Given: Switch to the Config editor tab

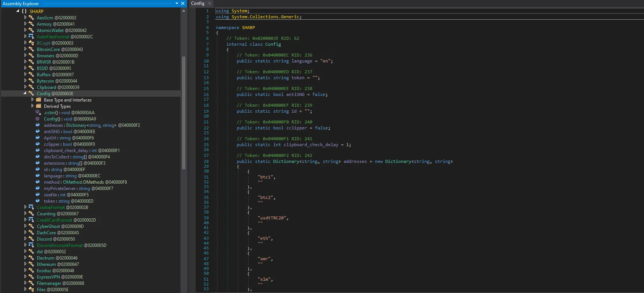Looking at the screenshot, I should 198,3.
